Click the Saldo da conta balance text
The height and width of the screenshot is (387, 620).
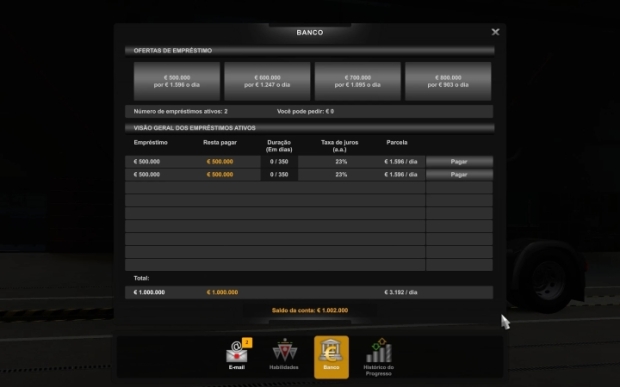(310, 310)
